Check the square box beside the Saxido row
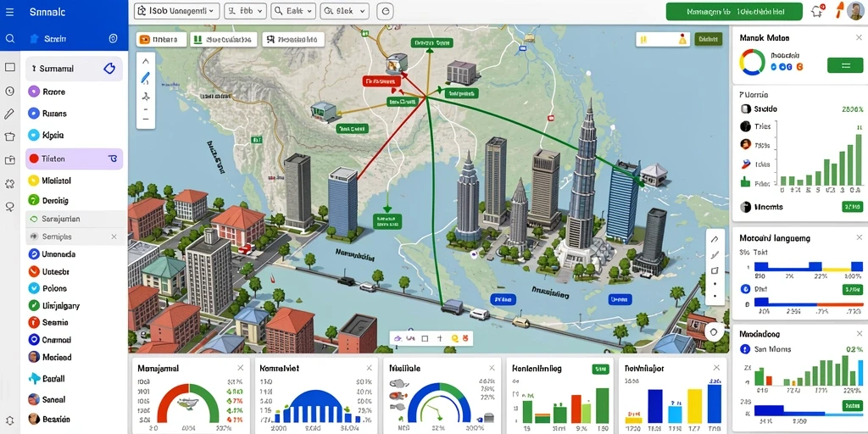Image resolution: width=868 pixels, height=434 pixels. point(745,109)
